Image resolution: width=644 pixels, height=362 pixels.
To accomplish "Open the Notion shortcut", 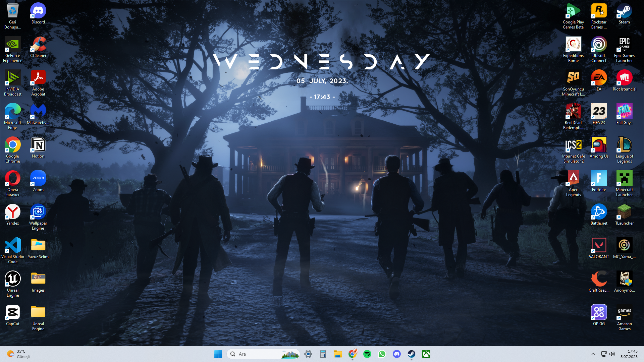I will click(x=38, y=148).
